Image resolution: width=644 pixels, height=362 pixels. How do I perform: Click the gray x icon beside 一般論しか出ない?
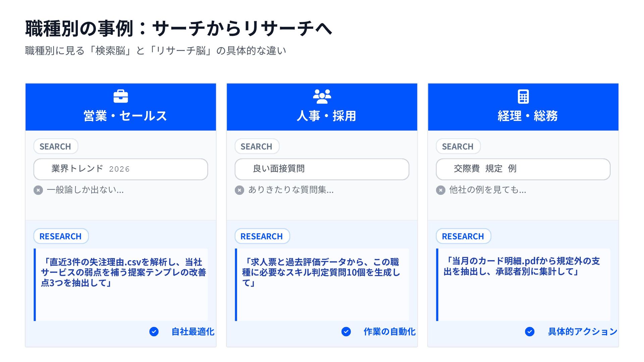coord(38,190)
